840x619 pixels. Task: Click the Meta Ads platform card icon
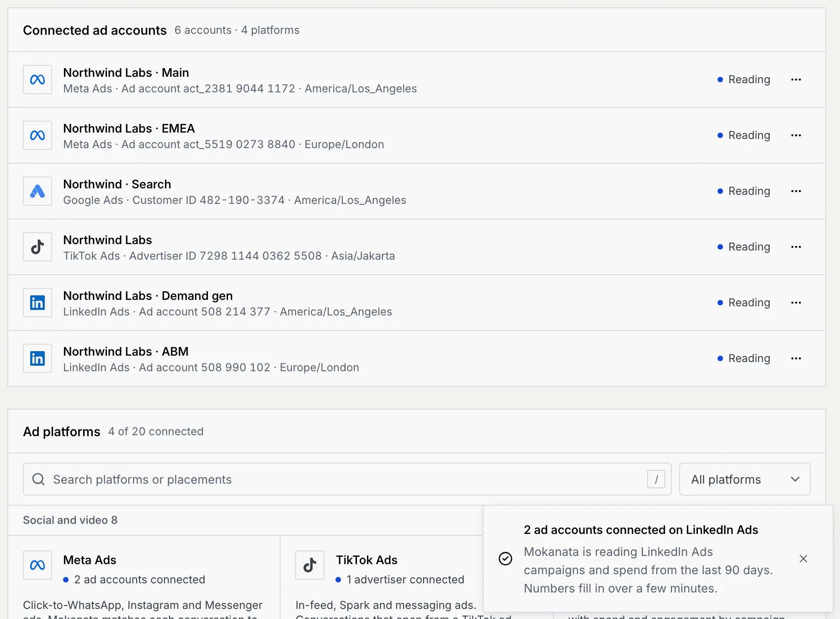click(x=37, y=565)
